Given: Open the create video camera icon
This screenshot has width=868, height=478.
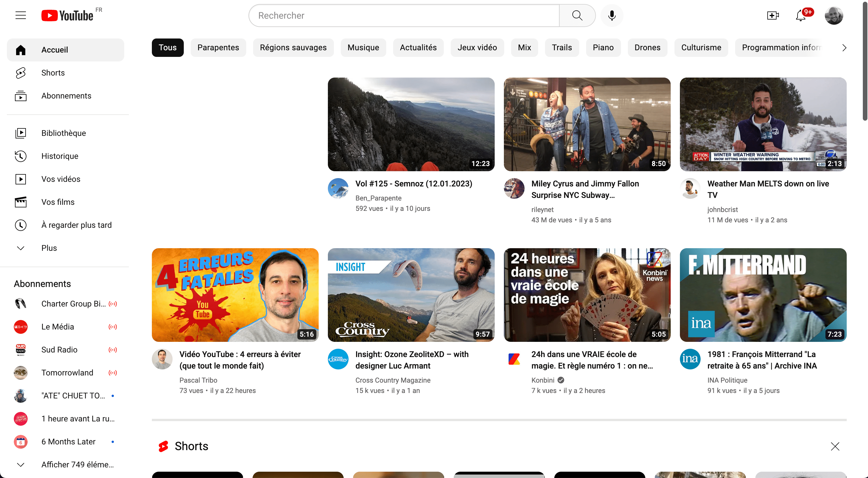Looking at the screenshot, I should (x=773, y=16).
